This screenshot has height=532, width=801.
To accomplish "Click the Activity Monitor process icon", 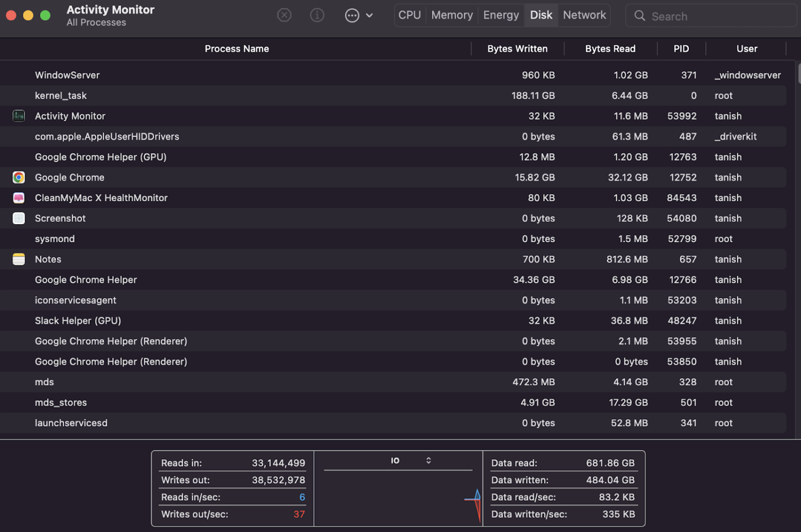I will pos(19,116).
